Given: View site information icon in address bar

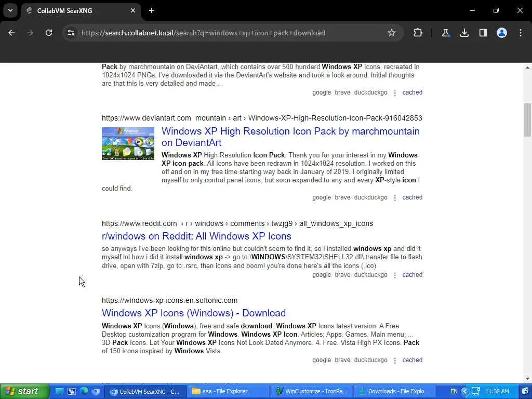Looking at the screenshot, I should pos(71,33).
